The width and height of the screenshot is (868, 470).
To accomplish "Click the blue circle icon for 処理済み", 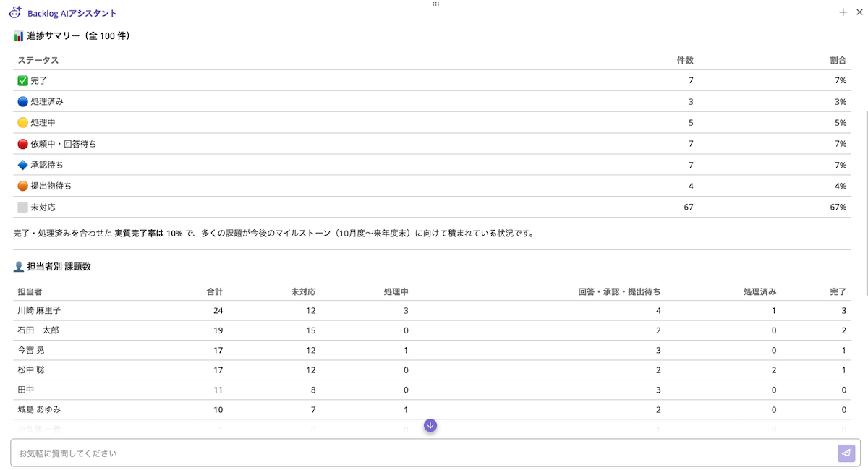I will (x=23, y=102).
